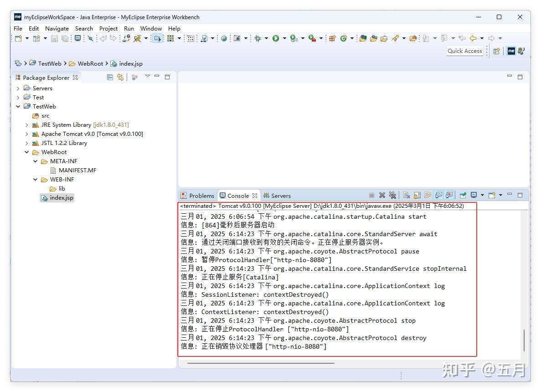Clear the Console output
Image resolution: width=541 pixels, height=392 pixels.
click(x=406, y=195)
